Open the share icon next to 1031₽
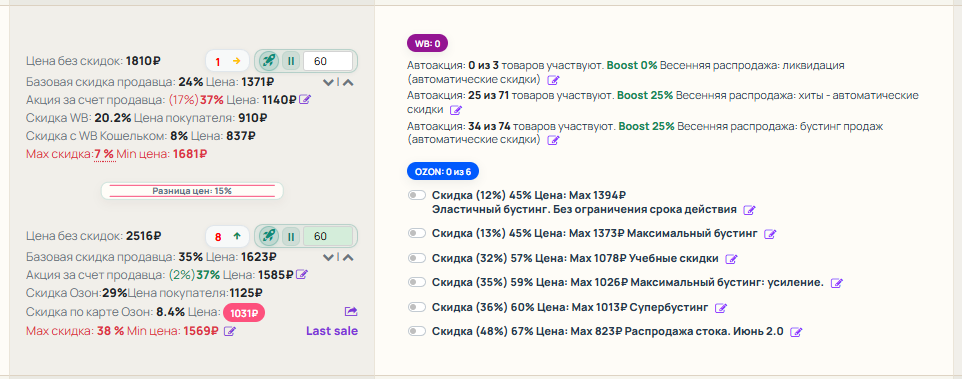The image size is (962, 379). click(352, 312)
